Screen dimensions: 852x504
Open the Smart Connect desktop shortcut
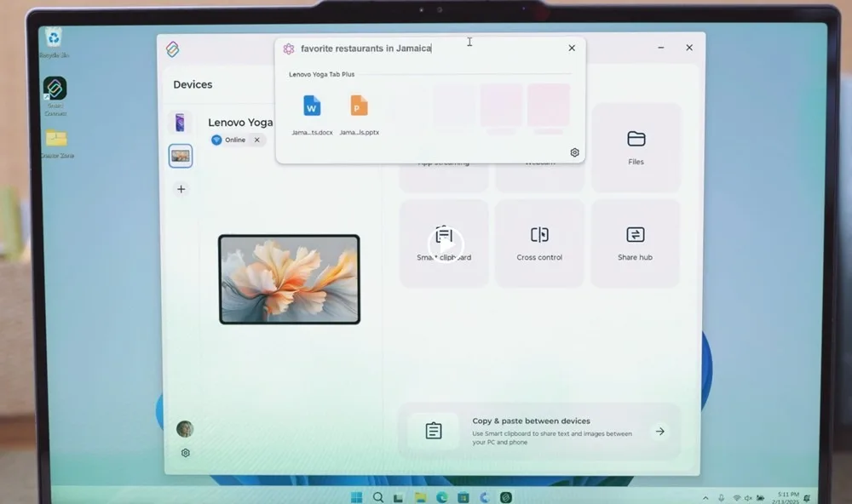pyautogui.click(x=55, y=96)
